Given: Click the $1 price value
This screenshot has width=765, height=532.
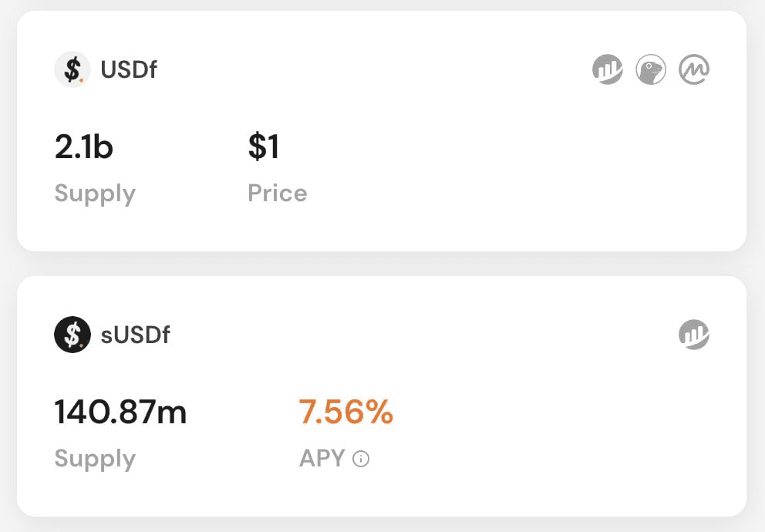Looking at the screenshot, I should tap(264, 146).
